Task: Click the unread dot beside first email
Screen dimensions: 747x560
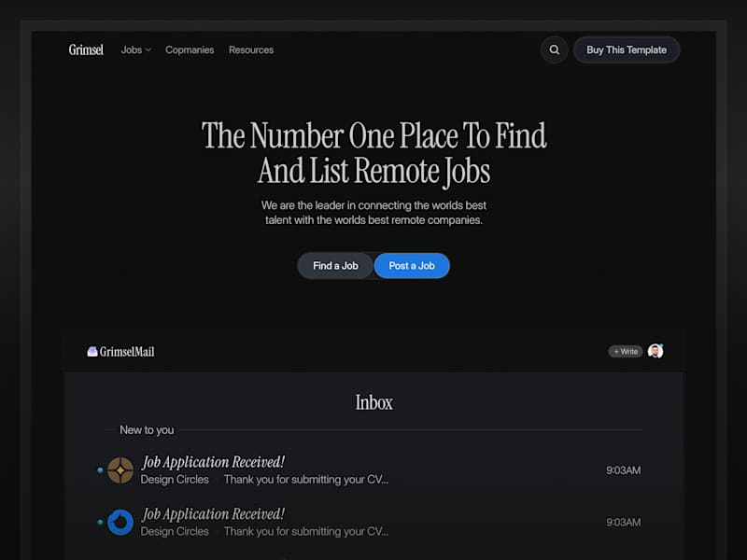Action: click(100, 470)
